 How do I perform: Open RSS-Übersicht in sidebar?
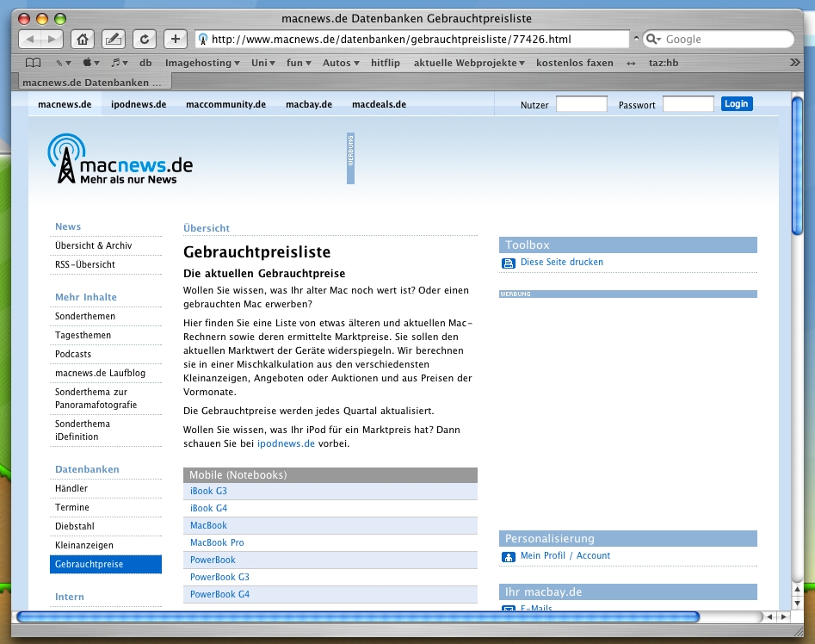pyautogui.click(x=84, y=264)
